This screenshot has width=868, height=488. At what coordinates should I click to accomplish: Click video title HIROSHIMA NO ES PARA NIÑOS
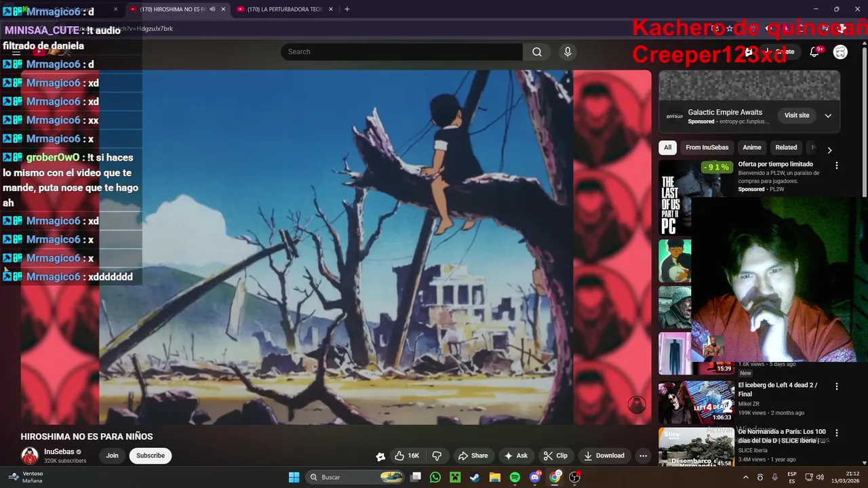click(x=87, y=436)
